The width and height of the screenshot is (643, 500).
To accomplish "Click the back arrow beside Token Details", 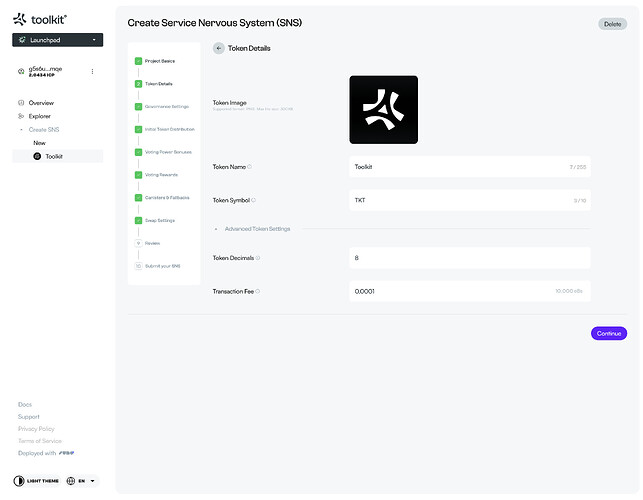I will (x=219, y=48).
